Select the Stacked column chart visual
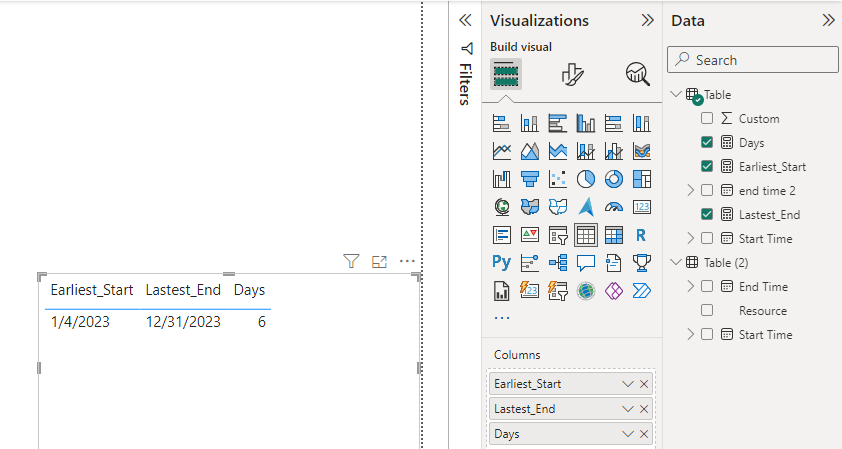Viewport: 842px width, 449px height. [529, 123]
